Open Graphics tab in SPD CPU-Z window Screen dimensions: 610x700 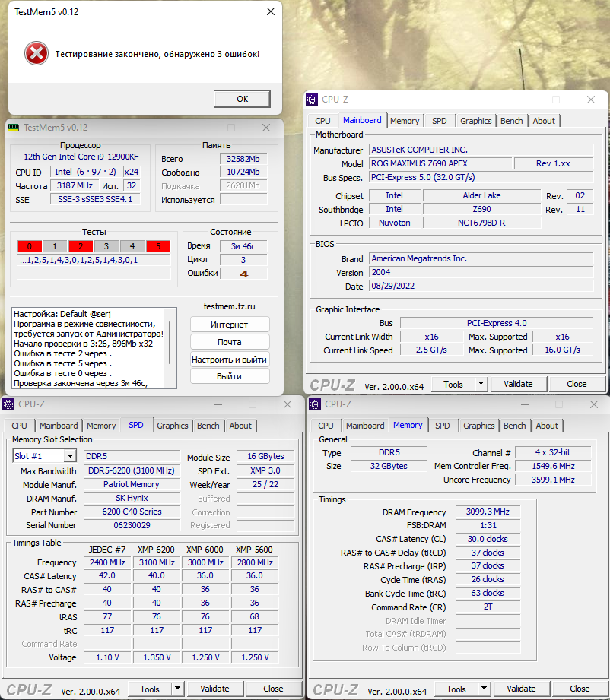[172, 426]
